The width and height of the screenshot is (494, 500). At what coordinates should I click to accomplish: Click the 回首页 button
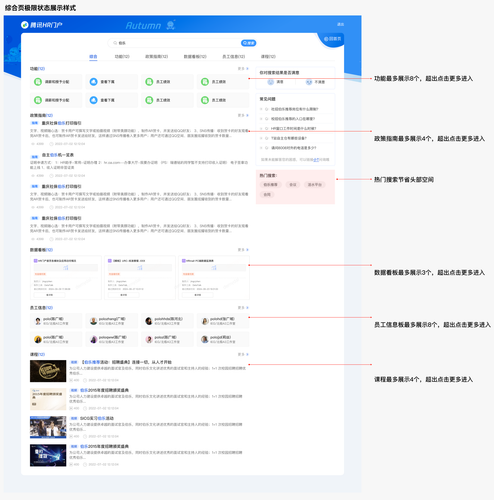333,39
